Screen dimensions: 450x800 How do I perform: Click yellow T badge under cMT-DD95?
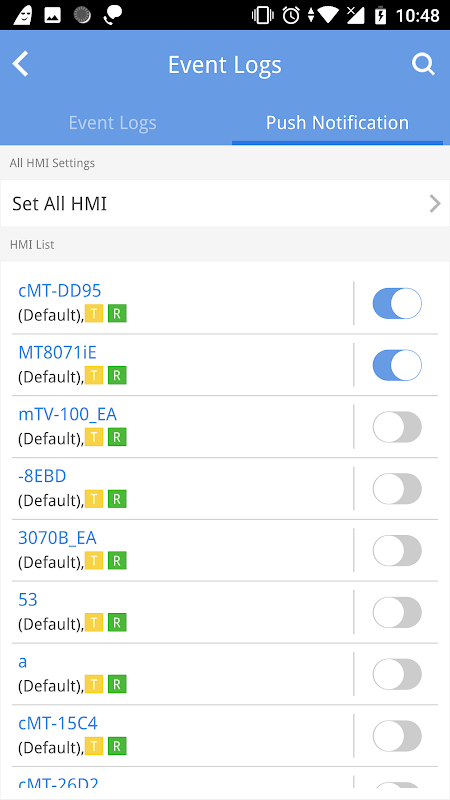point(94,314)
